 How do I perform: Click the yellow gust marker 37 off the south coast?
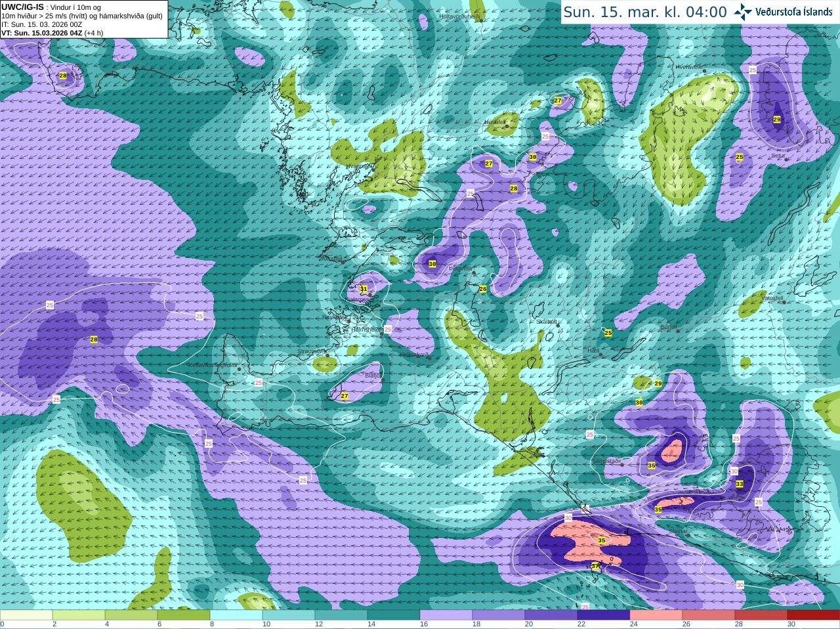point(595,565)
